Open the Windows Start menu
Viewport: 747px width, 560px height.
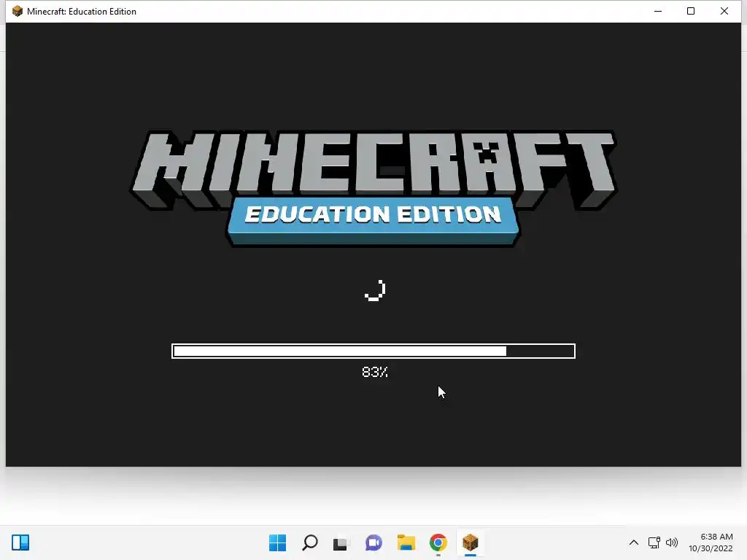[x=277, y=542]
